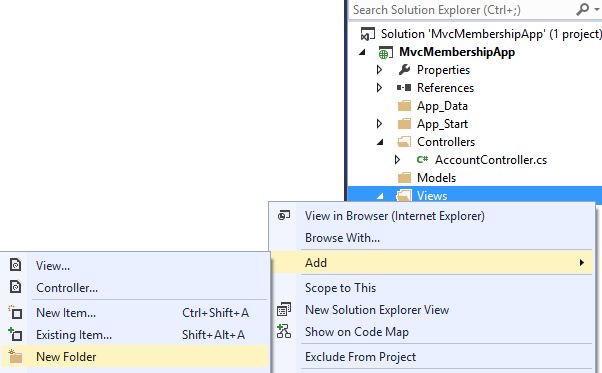
Task: Click the App_Data folder icon
Action: (404, 106)
